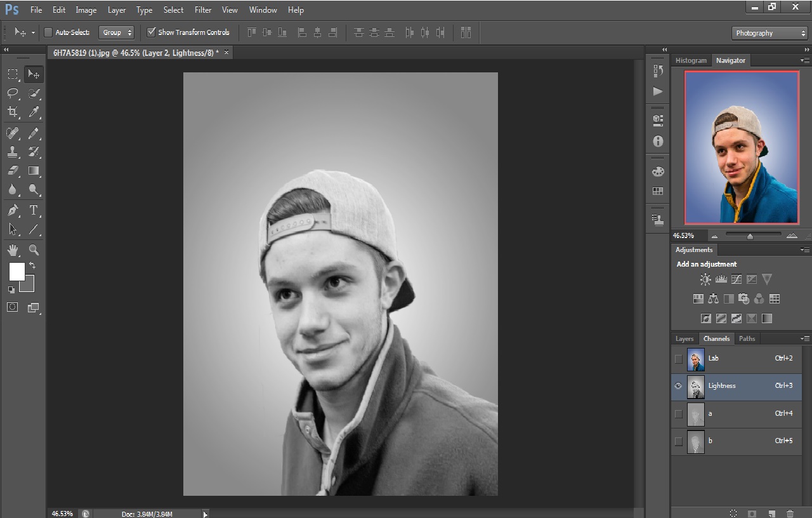Image resolution: width=812 pixels, height=518 pixels.
Task: Toggle Quick Mask mode
Action: (x=13, y=307)
